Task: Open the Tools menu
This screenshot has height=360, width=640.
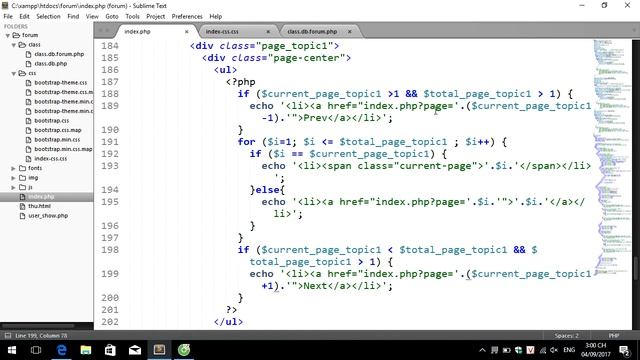Action: click(132, 16)
